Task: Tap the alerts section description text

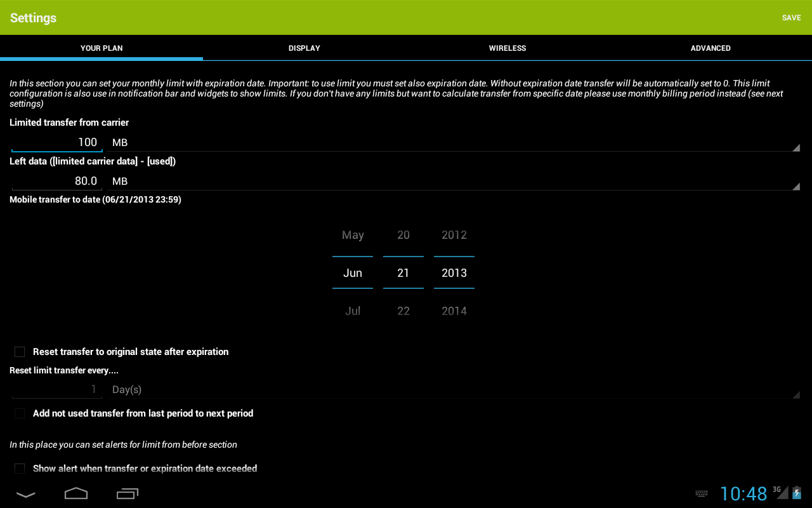Action: click(x=123, y=445)
